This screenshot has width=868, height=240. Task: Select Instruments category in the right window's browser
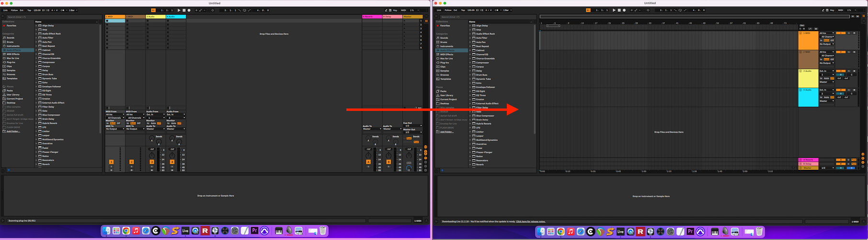(446, 46)
